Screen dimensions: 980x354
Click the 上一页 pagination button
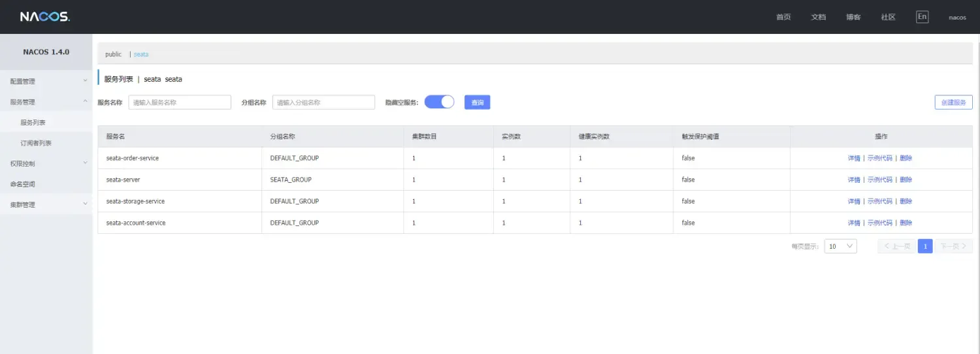[x=897, y=246]
